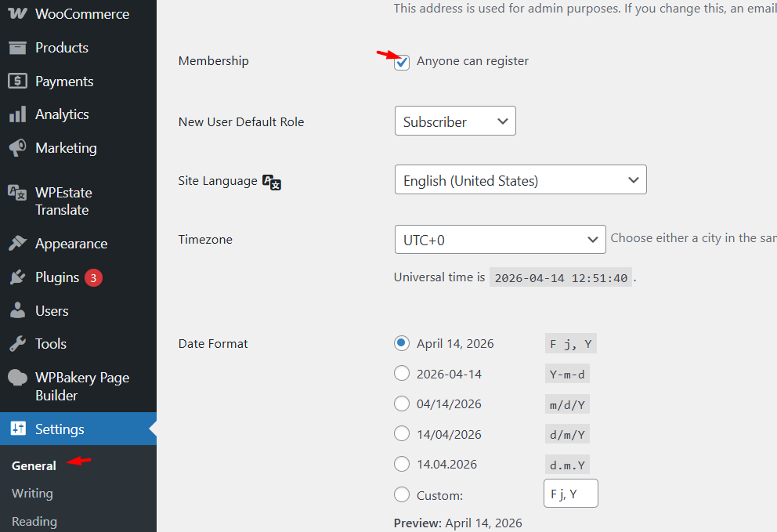Open Analytics using the bar chart icon
This screenshot has width=777, height=532.
(x=17, y=114)
